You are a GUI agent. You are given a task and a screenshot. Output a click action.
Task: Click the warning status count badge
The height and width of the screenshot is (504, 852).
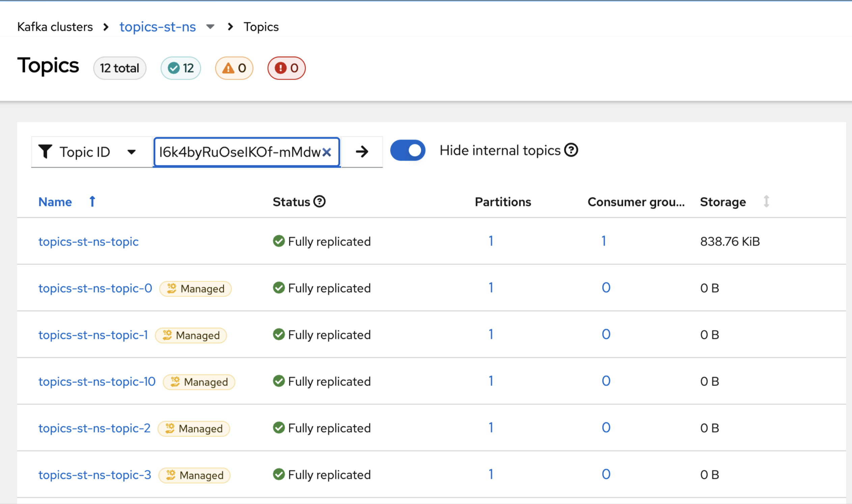click(x=234, y=68)
